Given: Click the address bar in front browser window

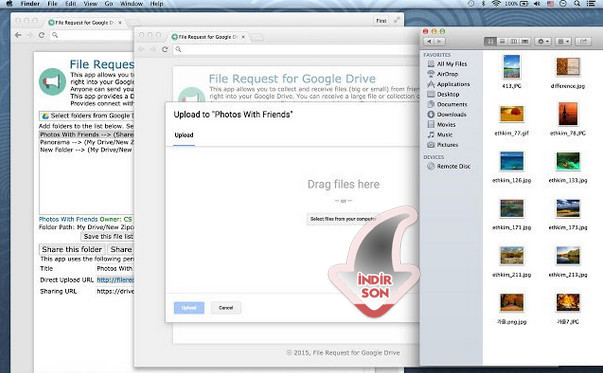Looking at the screenshot, I should (x=296, y=49).
